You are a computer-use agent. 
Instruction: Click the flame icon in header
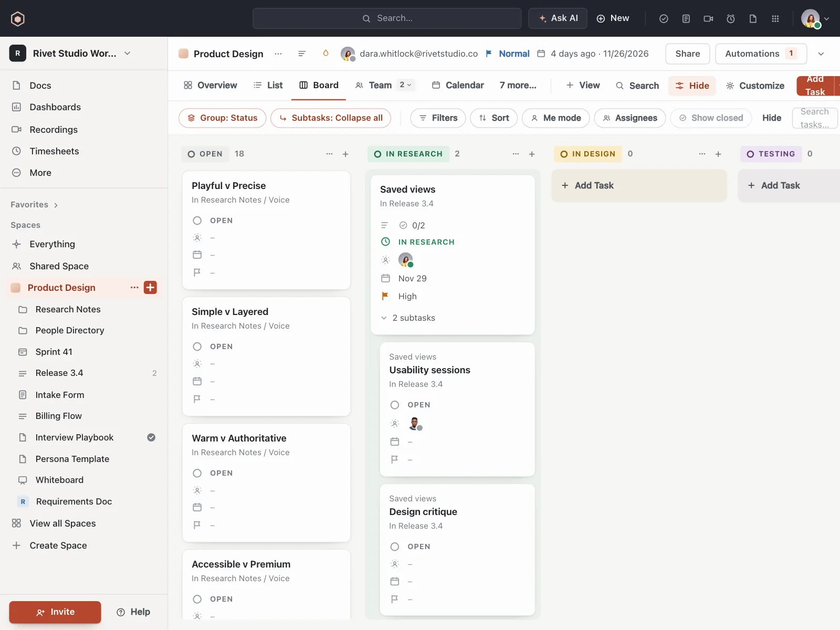coord(325,54)
